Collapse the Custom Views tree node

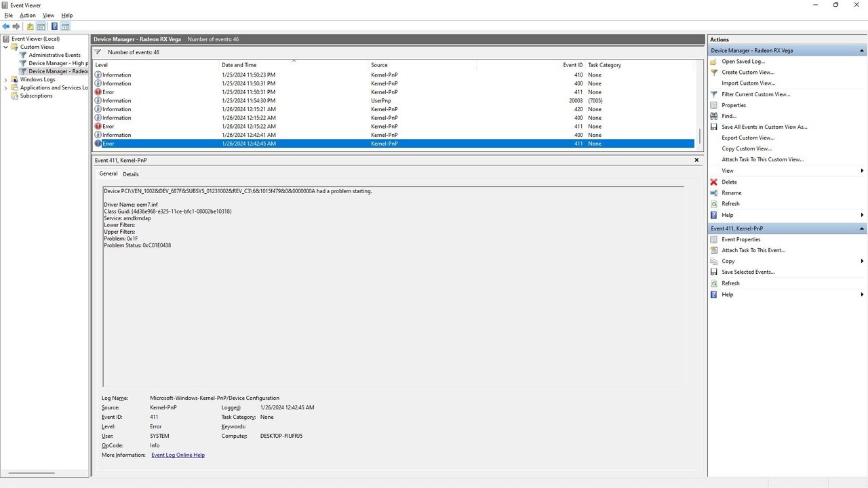(6, 47)
